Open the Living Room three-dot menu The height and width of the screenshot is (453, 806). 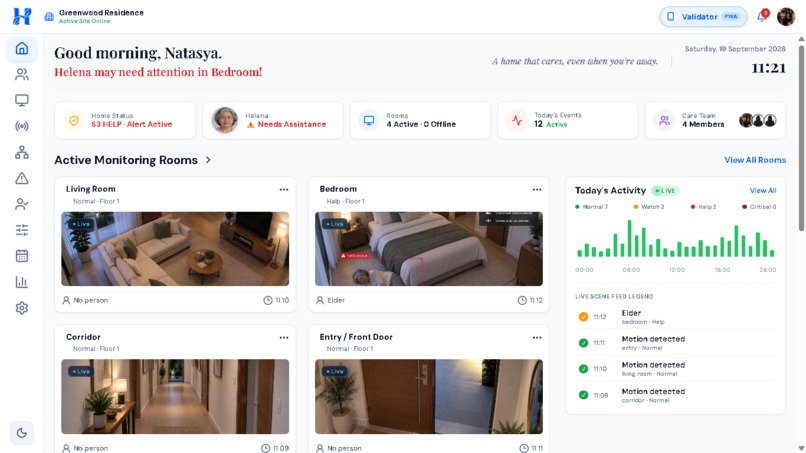[284, 189]
